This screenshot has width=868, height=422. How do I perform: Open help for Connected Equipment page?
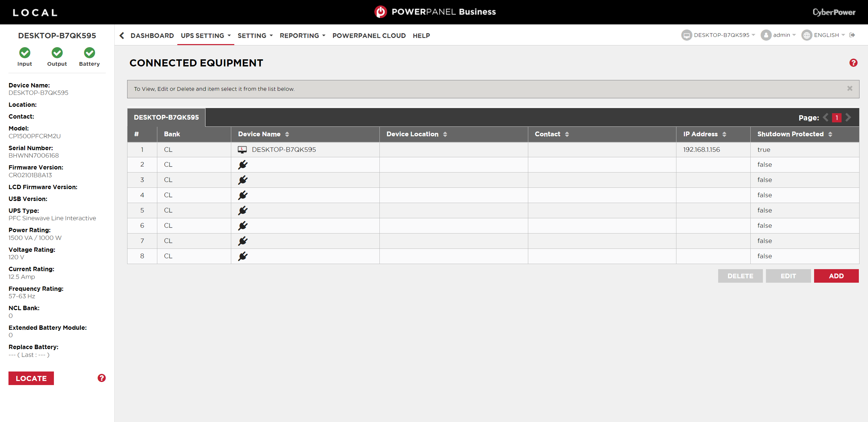[x=853, y=63]
